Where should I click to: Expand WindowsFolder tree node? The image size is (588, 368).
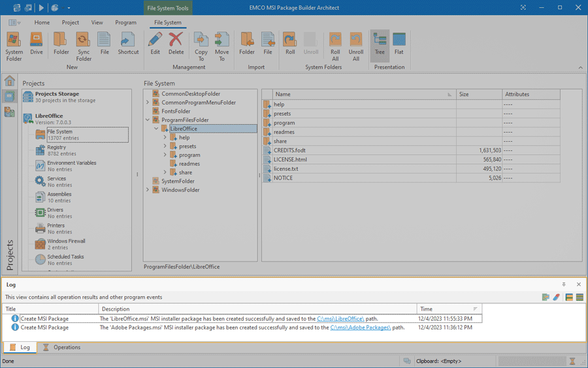[x=148, y=190]
